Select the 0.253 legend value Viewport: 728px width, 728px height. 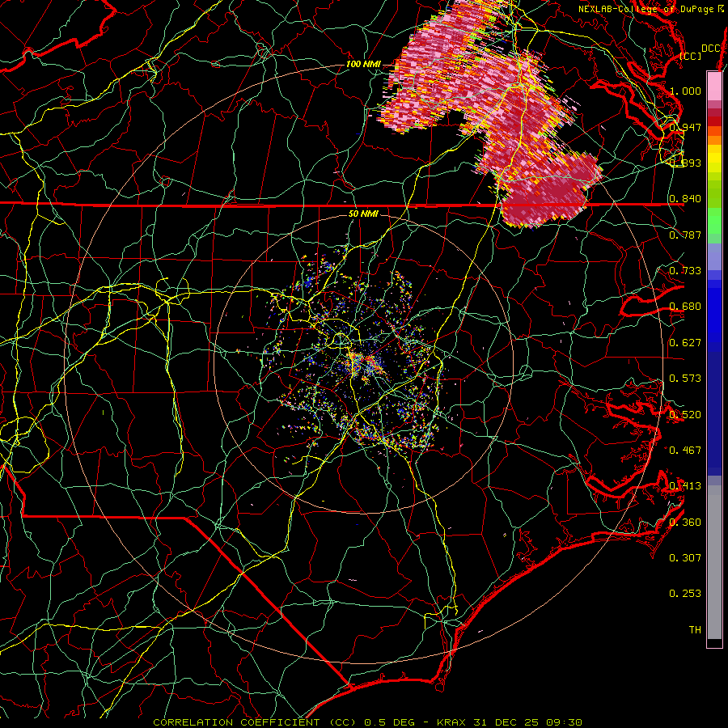coord(685,594)
